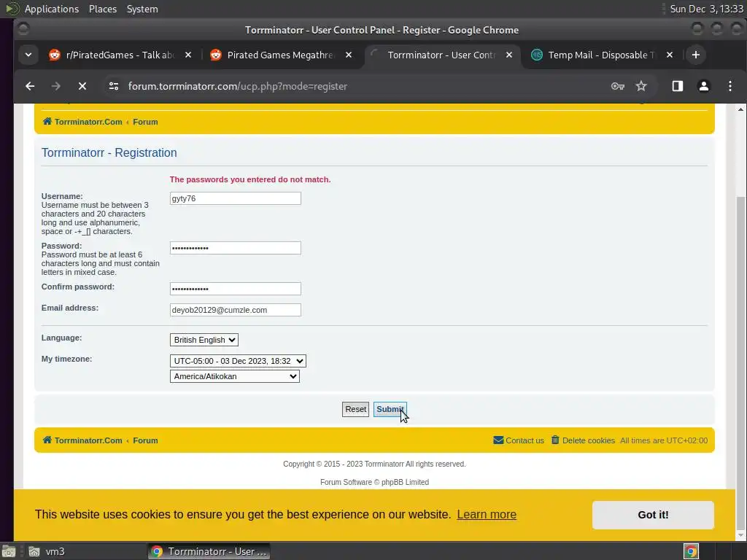
Task: Open Forum link in footer breadcrumb
Action: (145, 440)
